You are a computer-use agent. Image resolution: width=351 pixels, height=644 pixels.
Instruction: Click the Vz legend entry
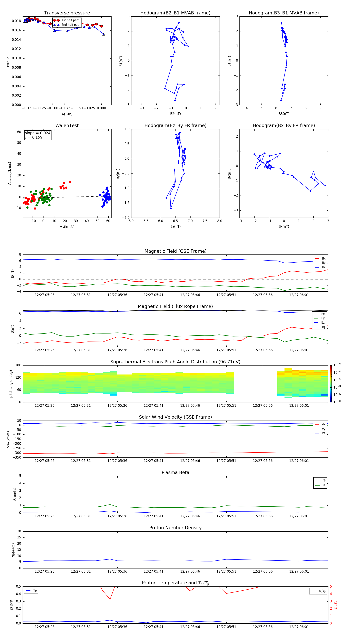320,433
